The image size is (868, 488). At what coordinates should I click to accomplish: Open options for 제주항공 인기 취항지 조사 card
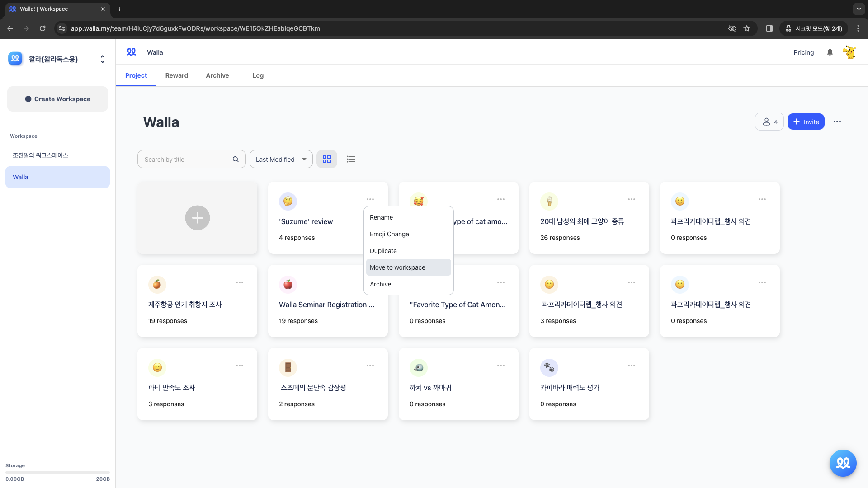pyautogui.click(x=240, y=282)
